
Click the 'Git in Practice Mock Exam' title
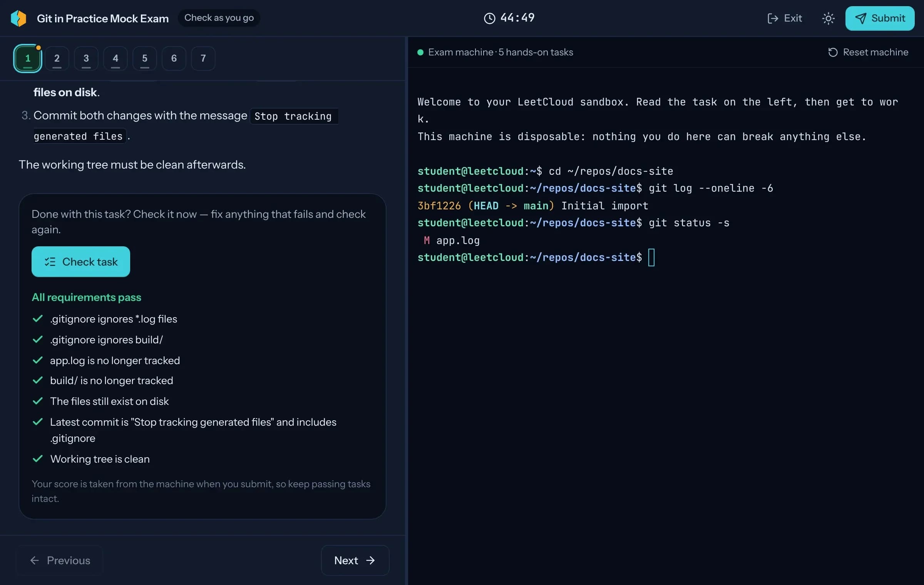(x=103, y=18)
